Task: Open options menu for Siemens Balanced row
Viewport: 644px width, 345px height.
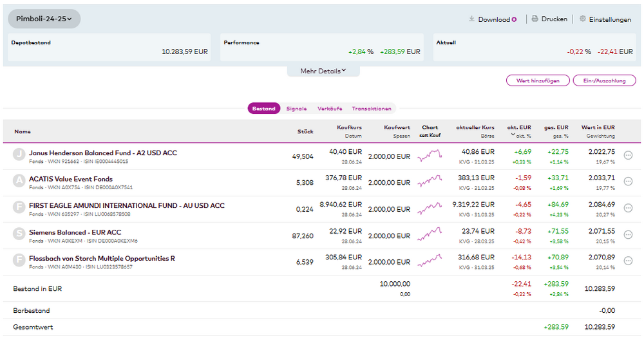Action: pos(629,235)
